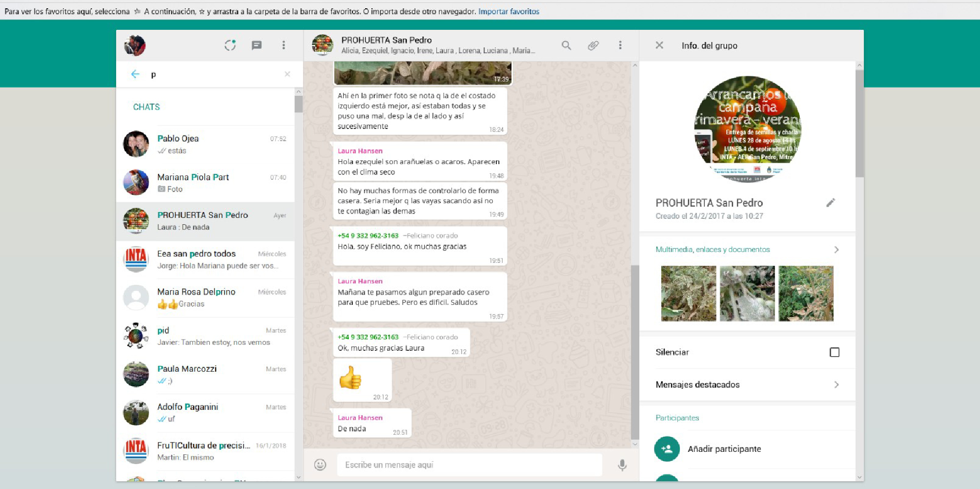Viewport: 980px width, 489px height.
Task: Click the paperclip attach icon
Action: 593,45
